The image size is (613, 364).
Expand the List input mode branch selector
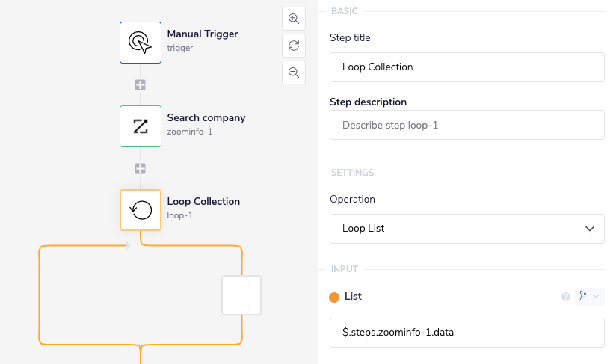point(589,297)
